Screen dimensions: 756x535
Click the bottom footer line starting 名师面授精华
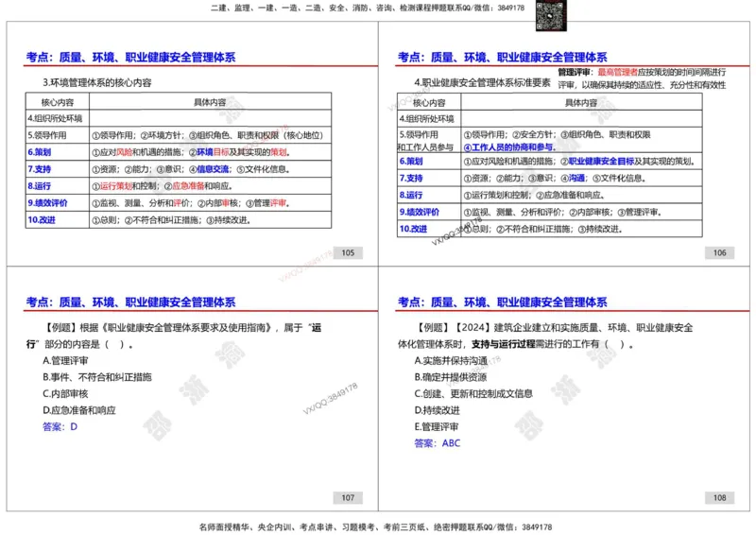(375, 526)
